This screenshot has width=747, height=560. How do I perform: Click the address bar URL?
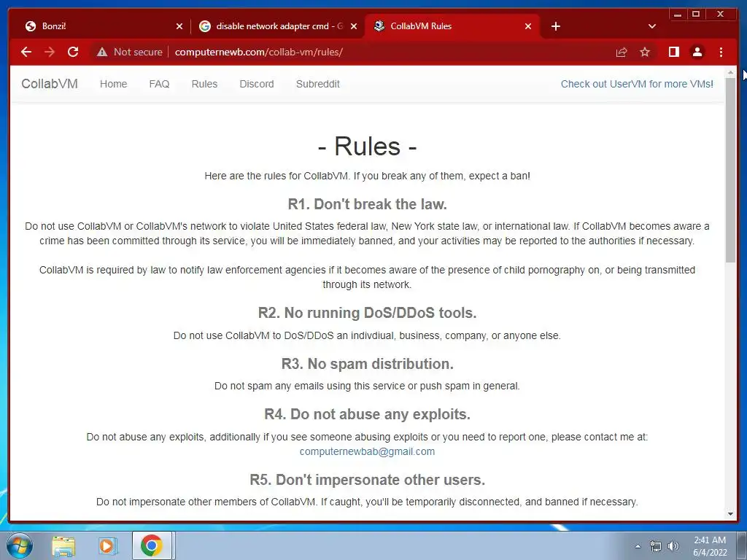259,52
